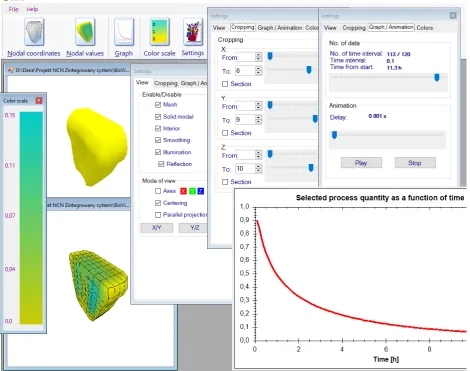Click the Play animation button
Image resolution: width=470 pixels, height=371 pixels.
(361, 163)
